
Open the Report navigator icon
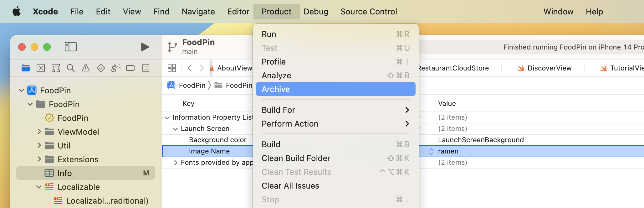point(146,68)
